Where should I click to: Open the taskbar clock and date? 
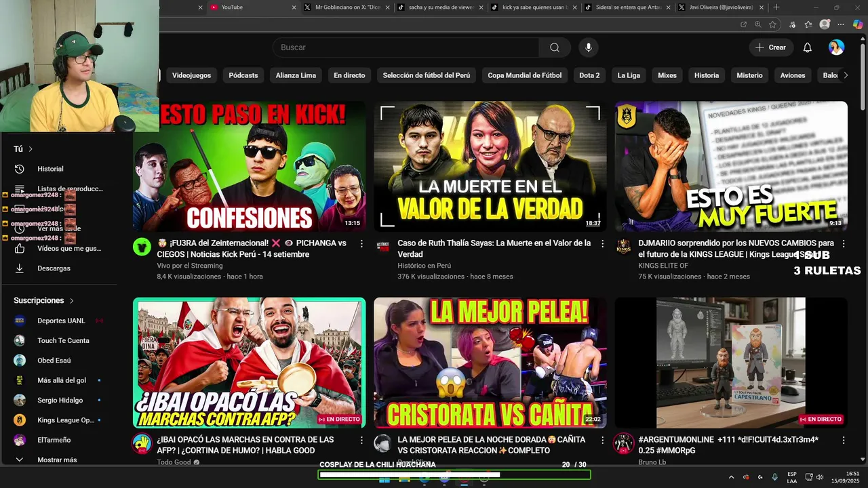click(x=845, y=477)
